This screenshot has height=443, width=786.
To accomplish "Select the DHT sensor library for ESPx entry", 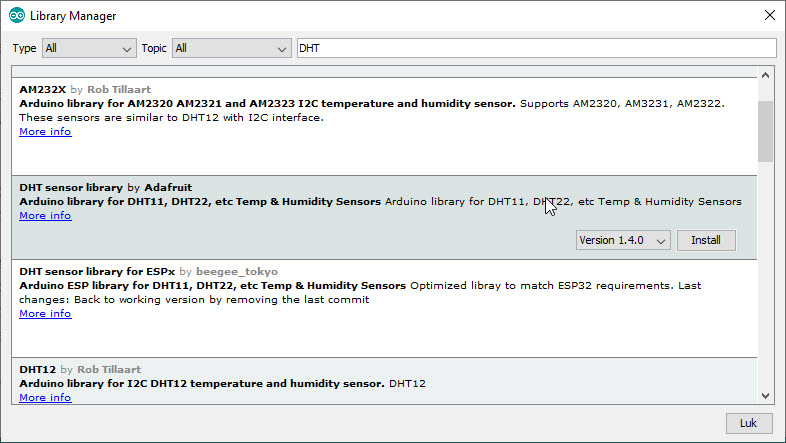I will pos(384,308).
